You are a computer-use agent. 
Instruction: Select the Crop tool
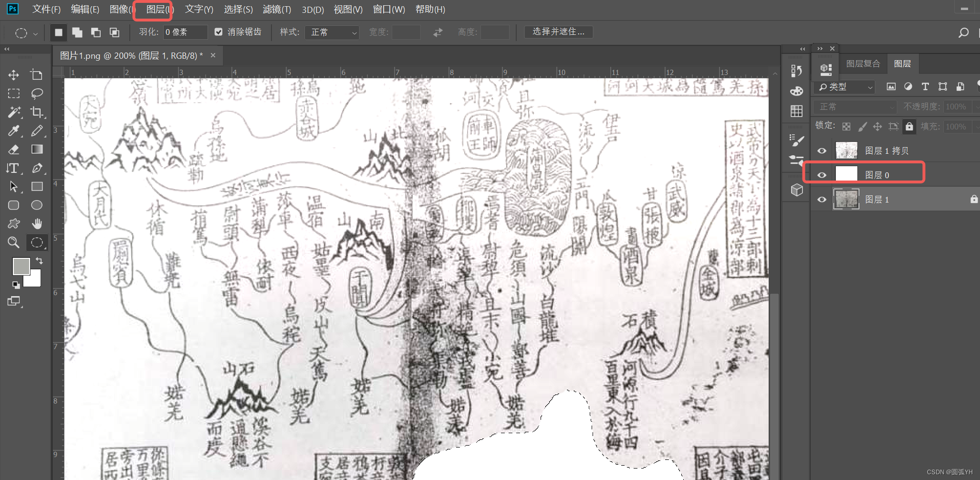pyautogui.click(x=36, y=112)
